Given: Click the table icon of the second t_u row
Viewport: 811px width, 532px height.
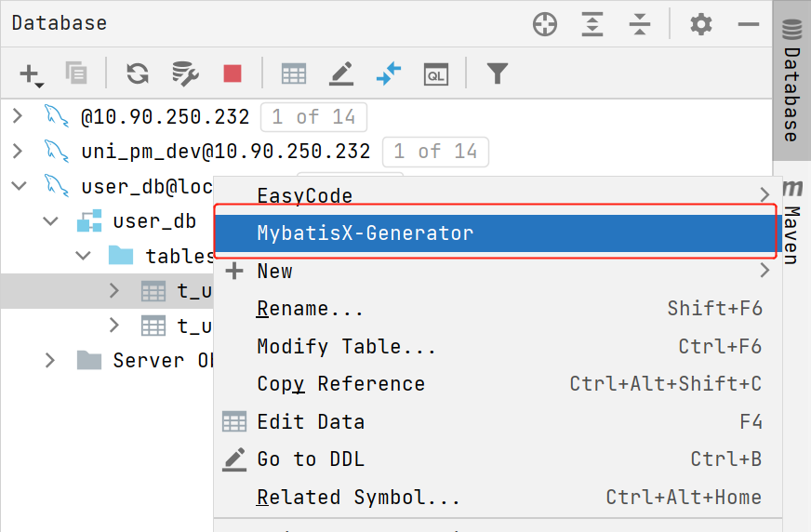Looking at the screenshot, I should point(153,326).
